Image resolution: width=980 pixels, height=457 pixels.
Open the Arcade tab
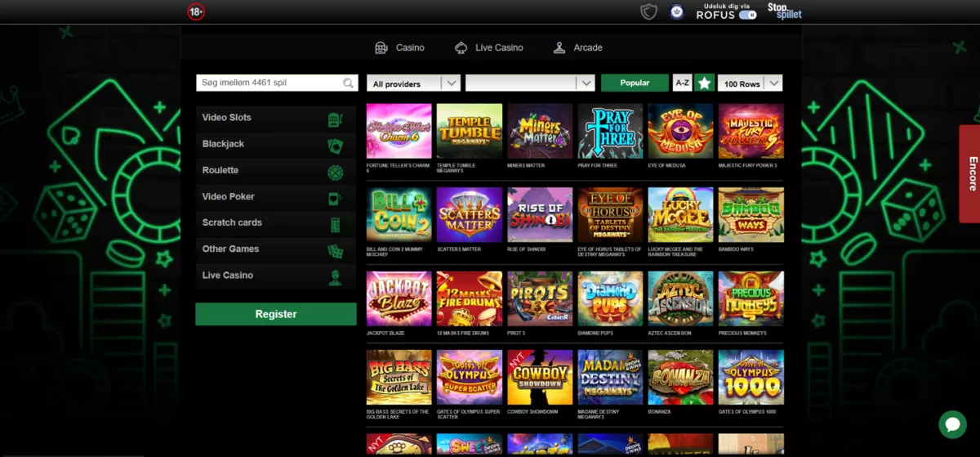[577, 47]
